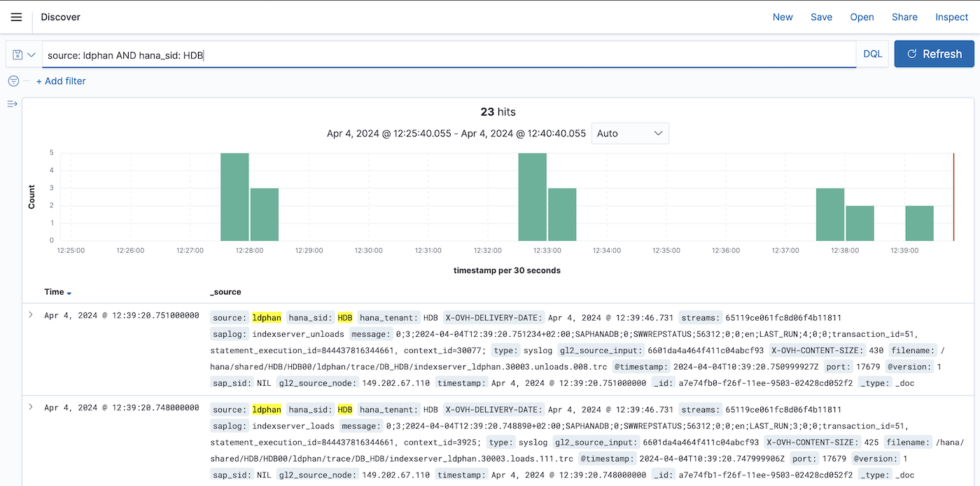
Task: Click the filter options circle icon
Action: click(13, 81)
